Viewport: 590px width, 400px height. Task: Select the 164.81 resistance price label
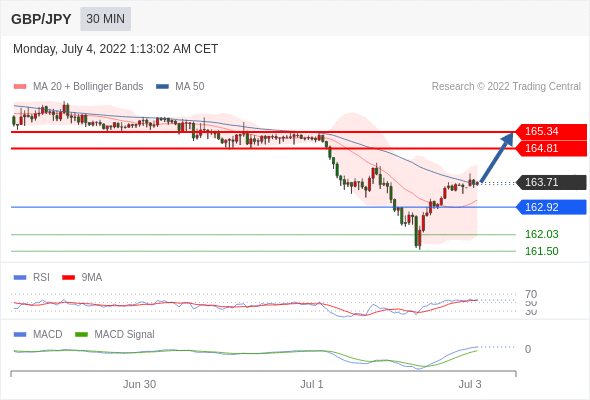click(551, 148)
